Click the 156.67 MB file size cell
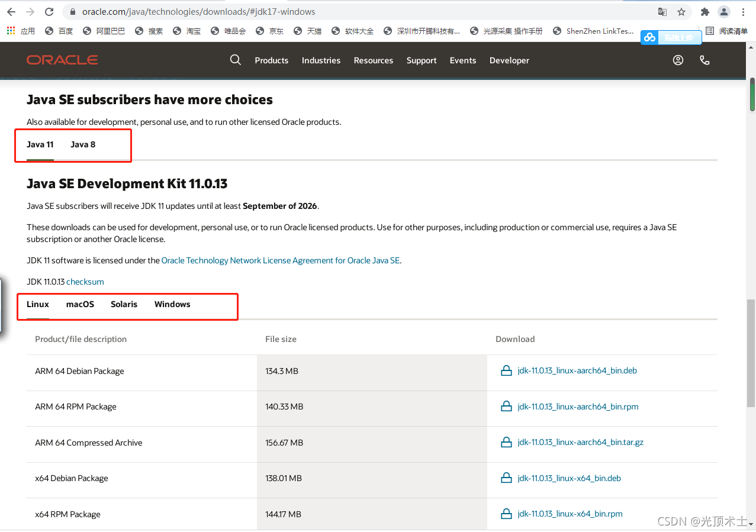Image resolution: width=756 pixels, height=532 pixels. [x=372, y=444]
